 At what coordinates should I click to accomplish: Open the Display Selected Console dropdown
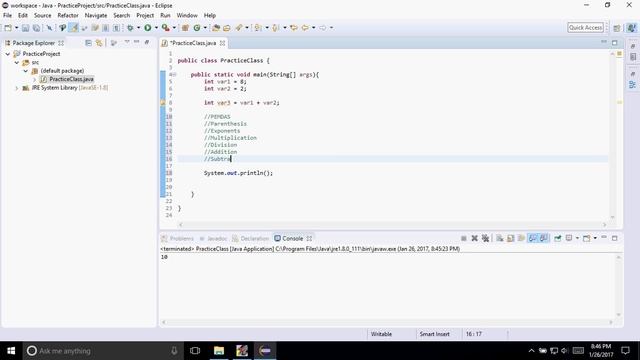click(x=577, y=238)
